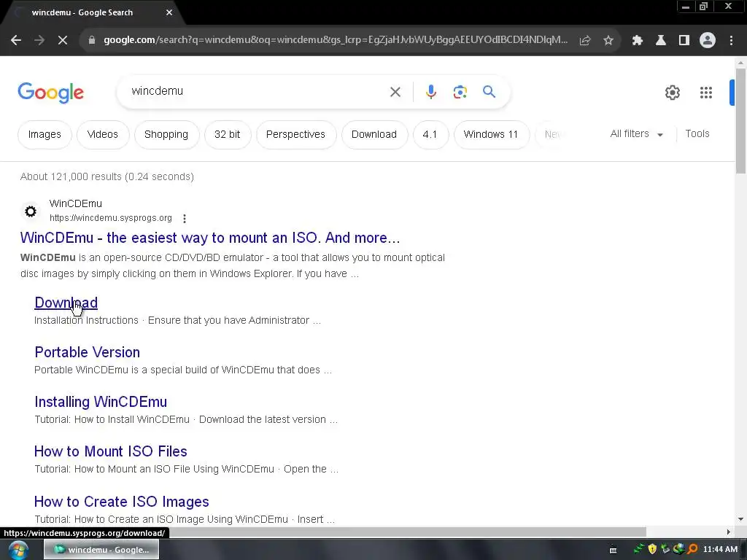Screen dimensions: 747x560
Task: Open the WinCDEmu easiest way to mount result
Action: [210, 238]
